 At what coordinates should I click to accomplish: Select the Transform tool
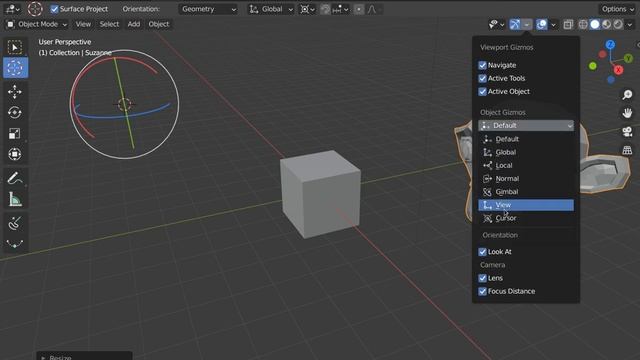tap(15, 154)
